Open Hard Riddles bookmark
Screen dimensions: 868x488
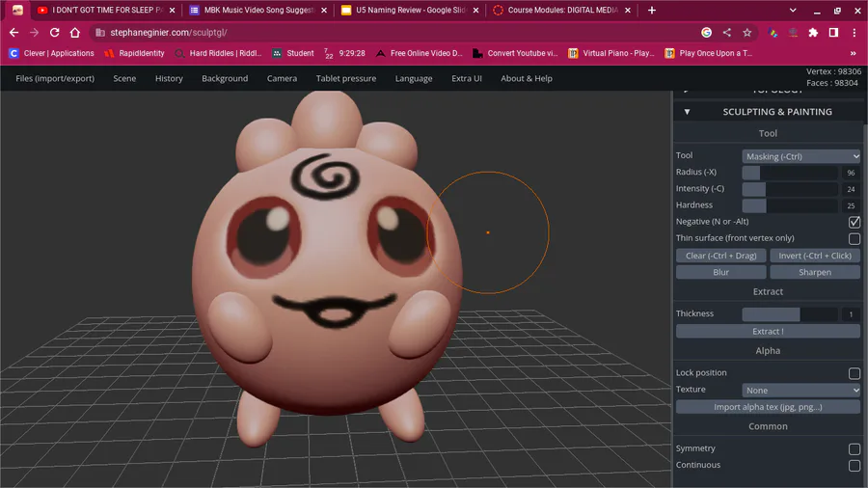click(x=218, y=53)
